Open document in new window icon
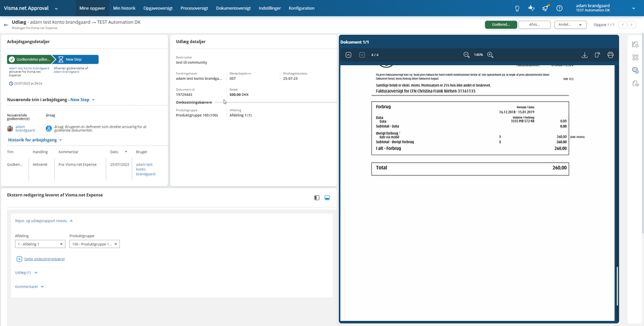The width and height of the screenshot is (644, 326). (x=598, y=55)
